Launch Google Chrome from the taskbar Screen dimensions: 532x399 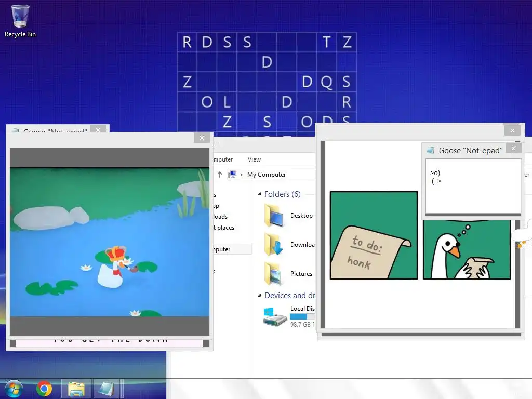coord(44,389)
